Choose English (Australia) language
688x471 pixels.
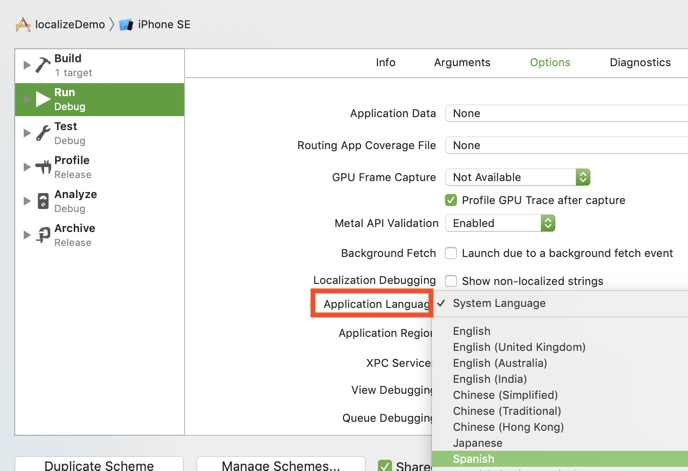560,363
